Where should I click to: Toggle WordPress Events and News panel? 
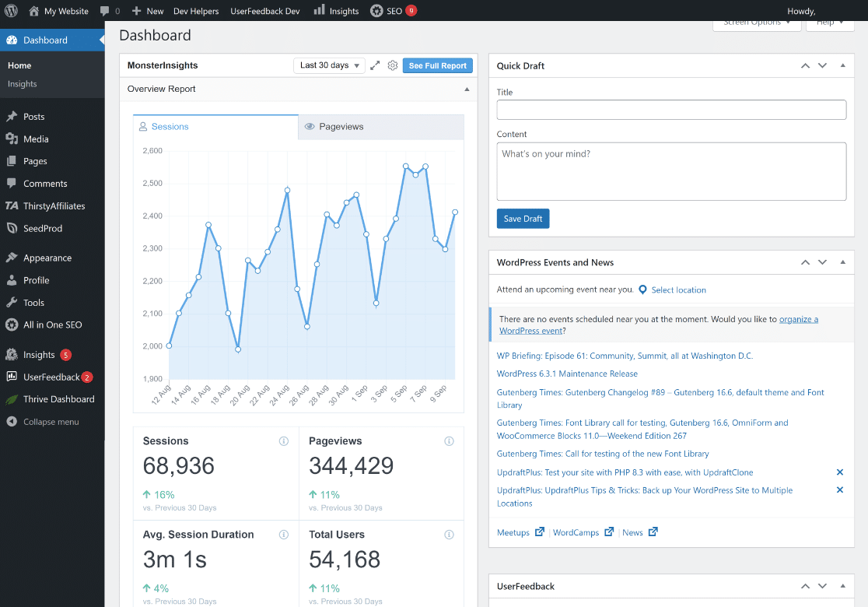pyautogui.click(x=842, y=262)
